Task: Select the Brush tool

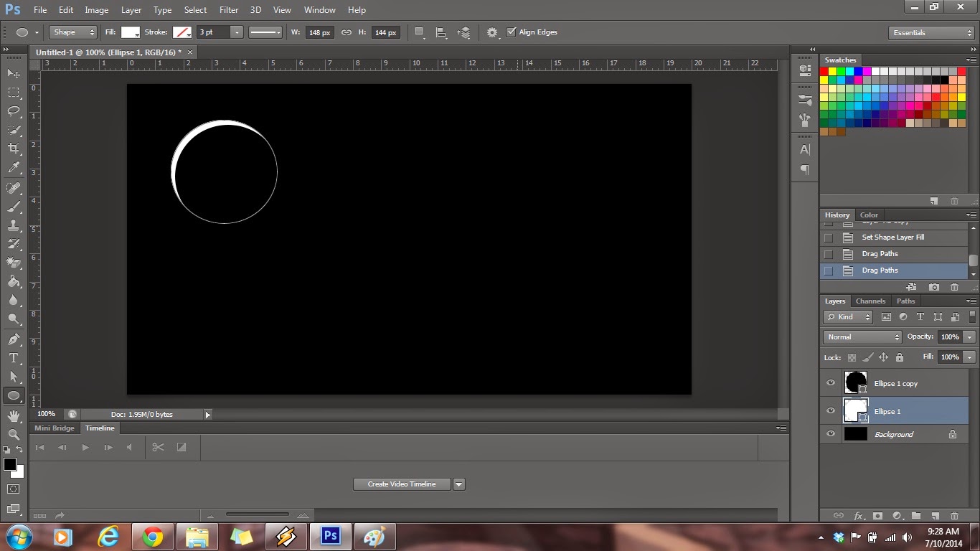Action: click(14, 207)
